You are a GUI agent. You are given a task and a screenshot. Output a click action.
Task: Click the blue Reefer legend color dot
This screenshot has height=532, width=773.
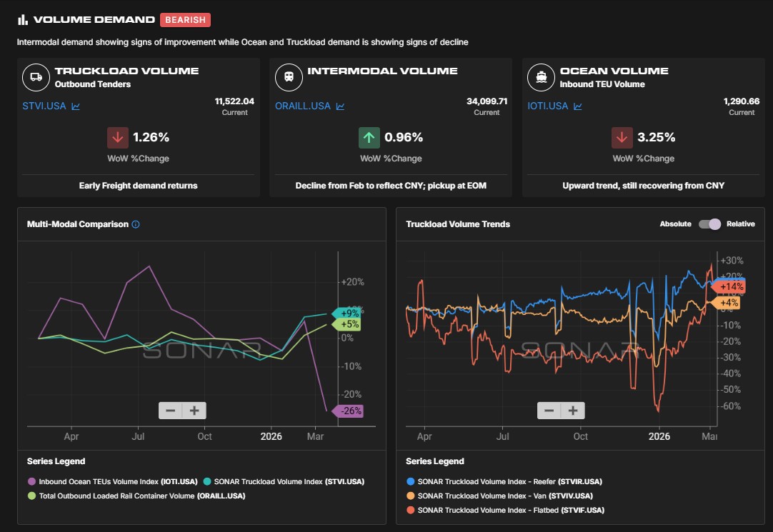click(410, 482)
